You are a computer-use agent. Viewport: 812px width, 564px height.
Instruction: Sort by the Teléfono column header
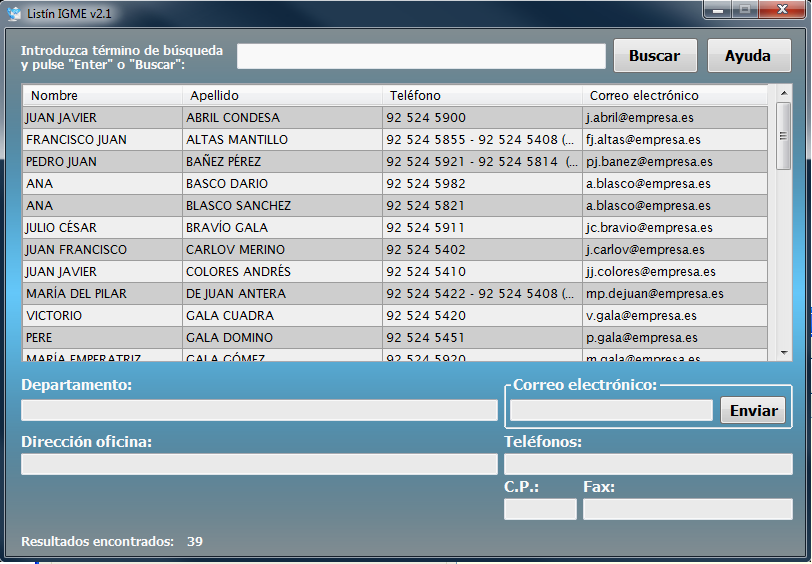480,96
